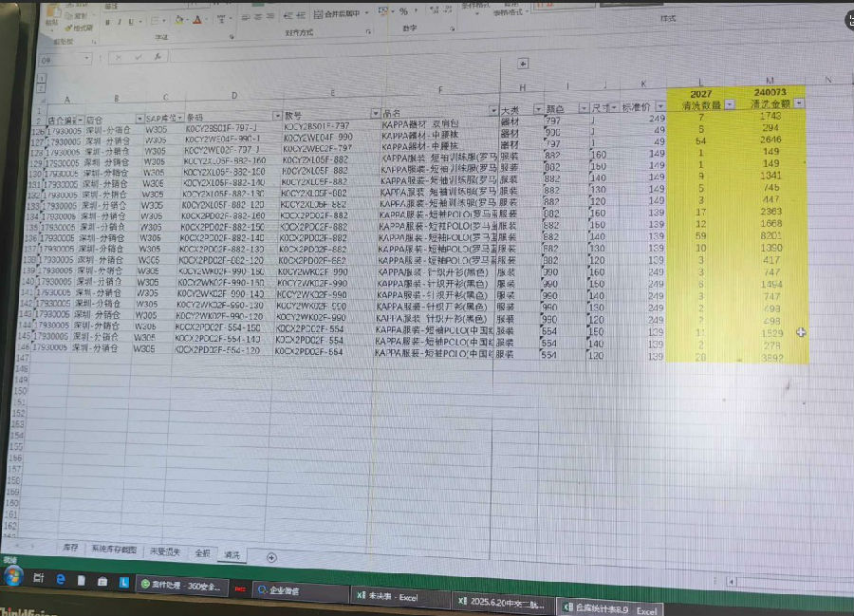854x616 pixels.
Task: Open the Conditional Formatting menu
Action: click(475, 6)
